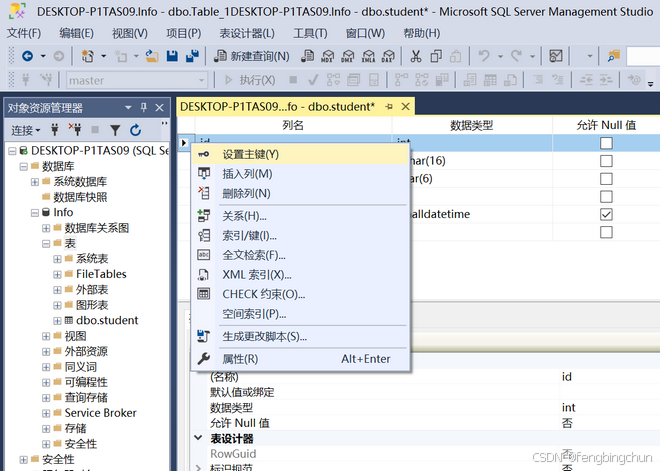Select the 数据库快照 tree item
The width and height of the screenshot is (660, 471).
[80, 197]
